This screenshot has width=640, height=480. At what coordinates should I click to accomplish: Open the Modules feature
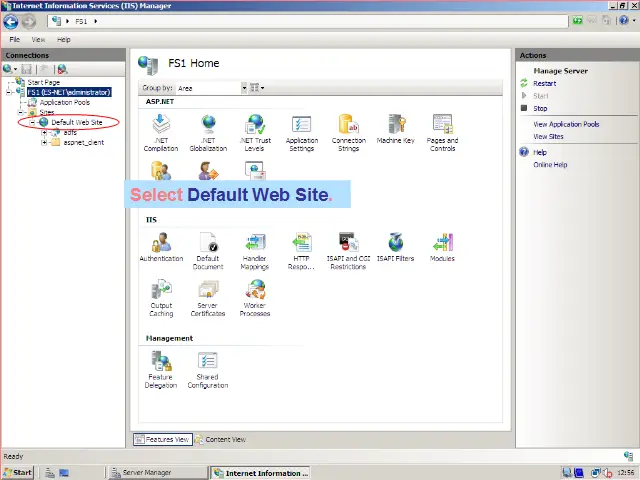[x=442, y=247]
